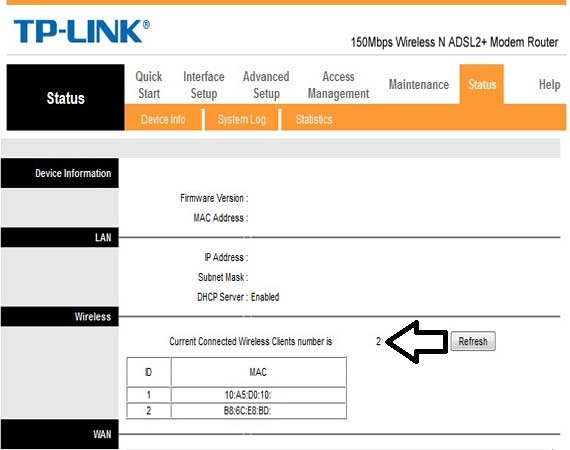Click the TP-LINK logo
The image size is (570, 450).
[81, 31]
